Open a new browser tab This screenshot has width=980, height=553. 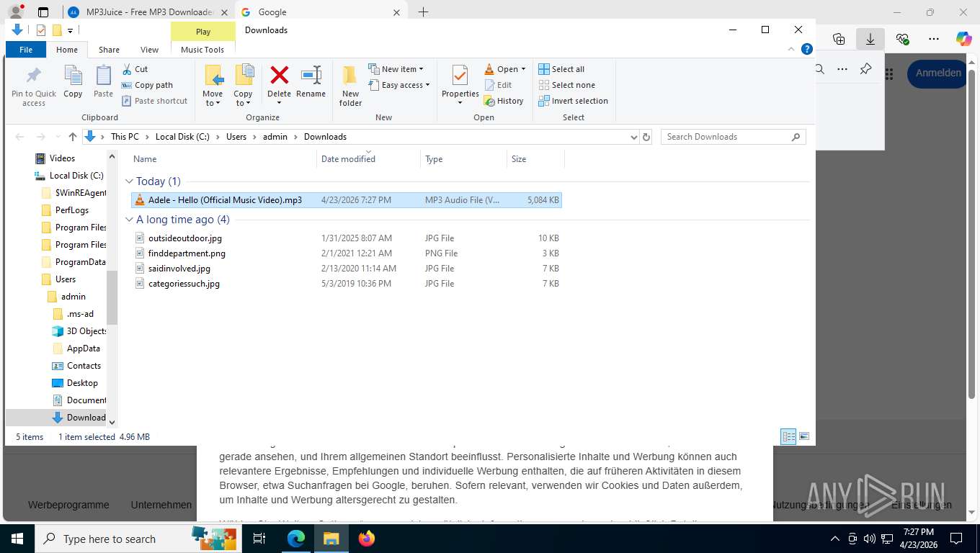pos(424,12)
